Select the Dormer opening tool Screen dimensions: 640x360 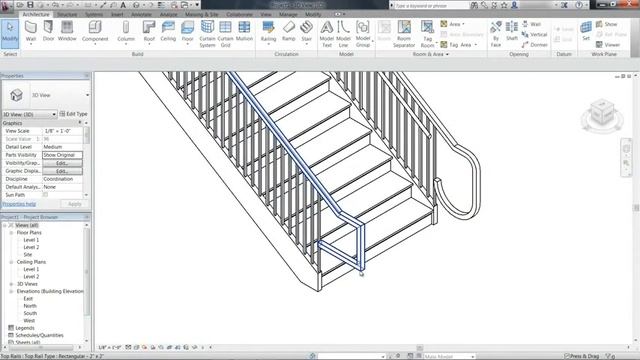point(535,45)
